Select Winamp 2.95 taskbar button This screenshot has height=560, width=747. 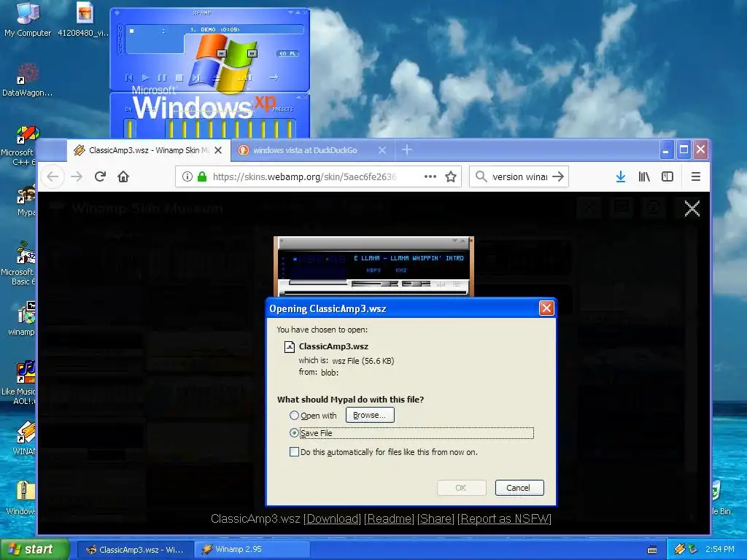tap(252, 550)
